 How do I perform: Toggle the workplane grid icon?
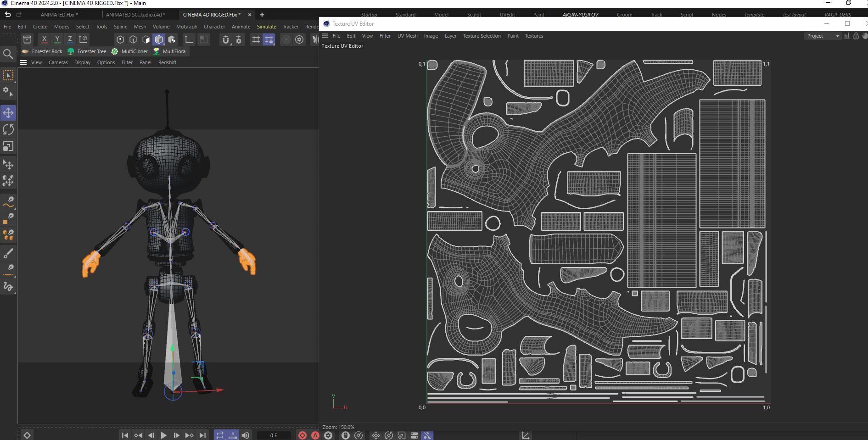click(256, 39)
